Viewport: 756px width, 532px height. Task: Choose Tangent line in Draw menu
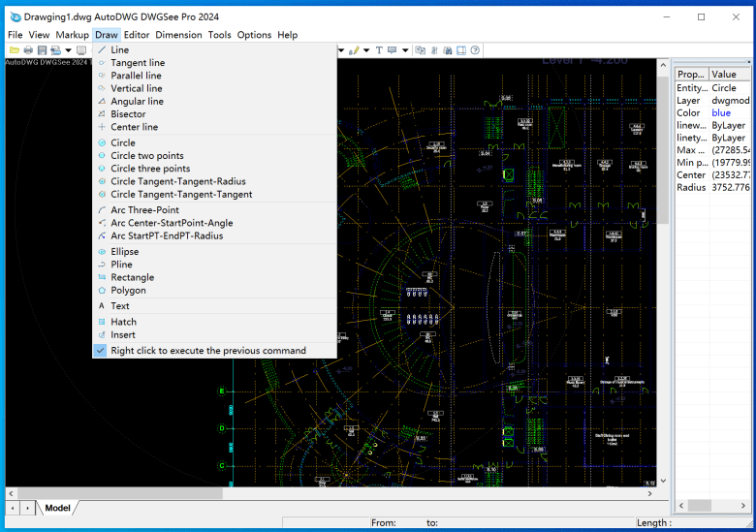(214, 63)
